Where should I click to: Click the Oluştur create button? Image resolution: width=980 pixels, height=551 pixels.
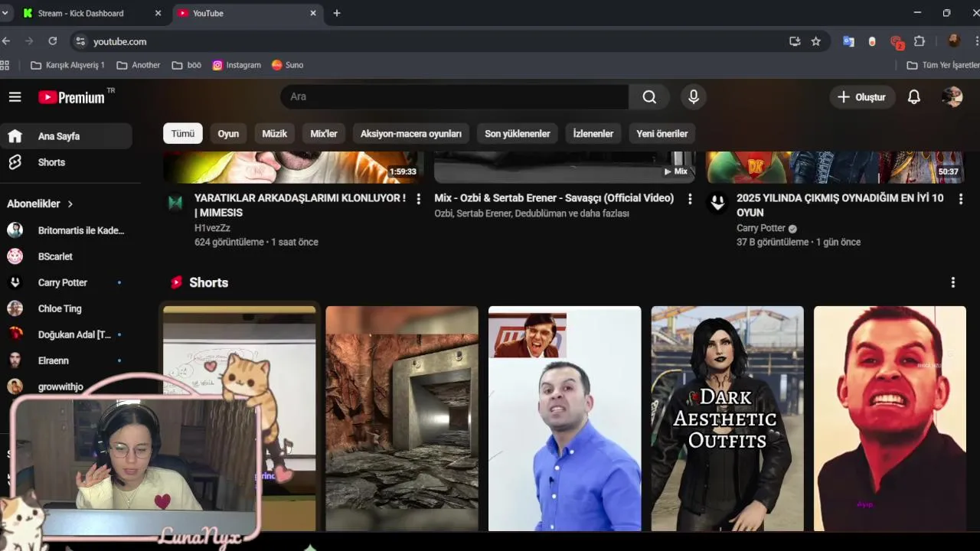[861, 97]
